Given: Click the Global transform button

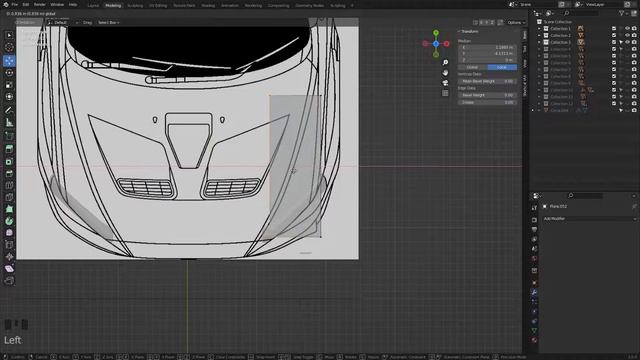Looking at the screenshot, I should [472, 67].
